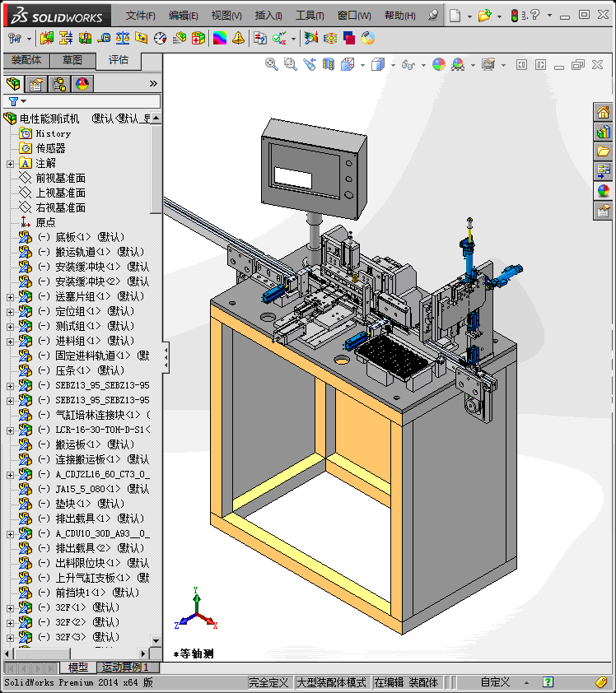Image resolution: width=616 pixels, height=693 pixels.
Task: Switch to the 模型 bottom tab
Action: (x=78, y=667)
